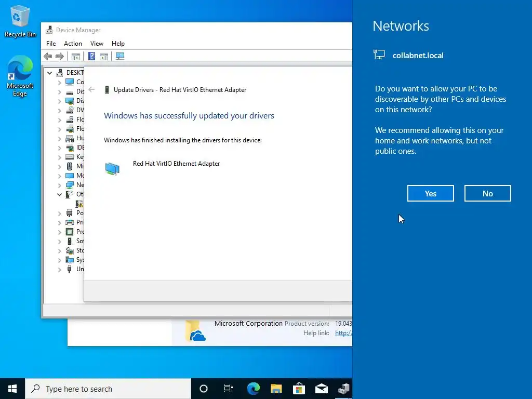This screenshot has width=532, height=399.
Task: Expand the 'Ne' network adapters chevron
Action: (59, 185)
